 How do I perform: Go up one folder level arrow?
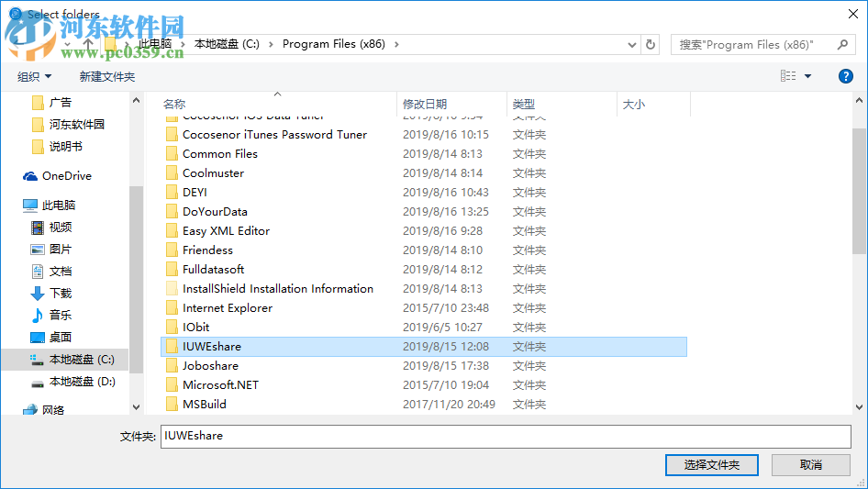click(88, 44)
